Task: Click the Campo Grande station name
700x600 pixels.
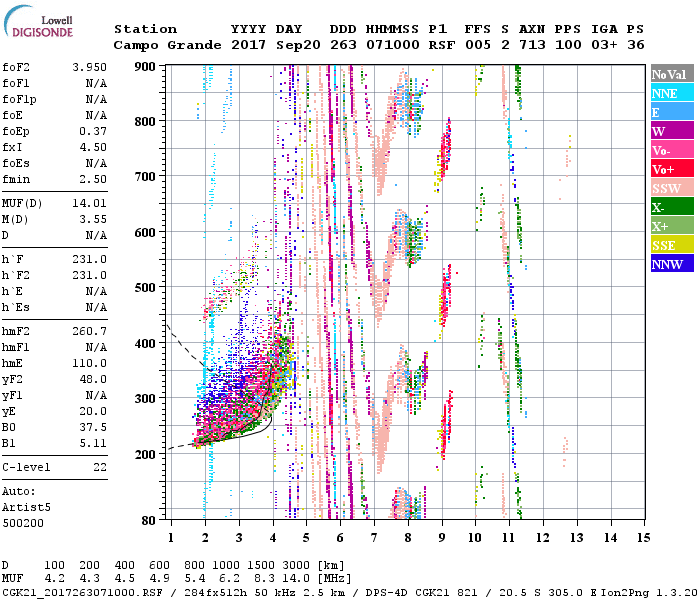Action: point(167,45)
